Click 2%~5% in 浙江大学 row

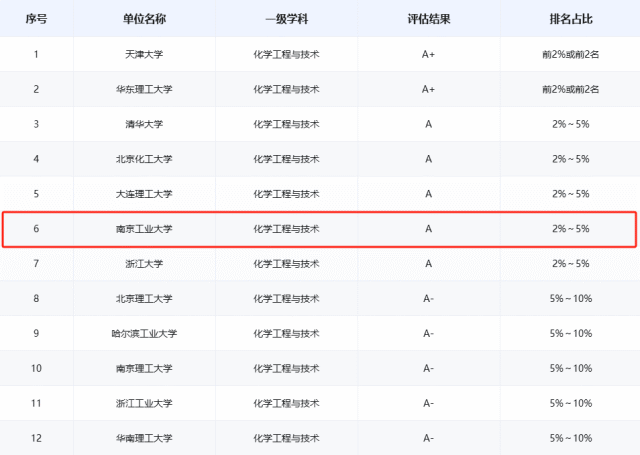coord(571,264)
